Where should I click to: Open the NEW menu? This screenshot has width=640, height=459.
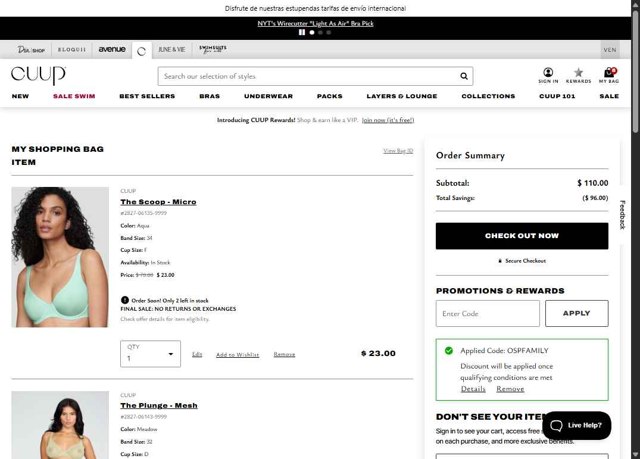20,96
